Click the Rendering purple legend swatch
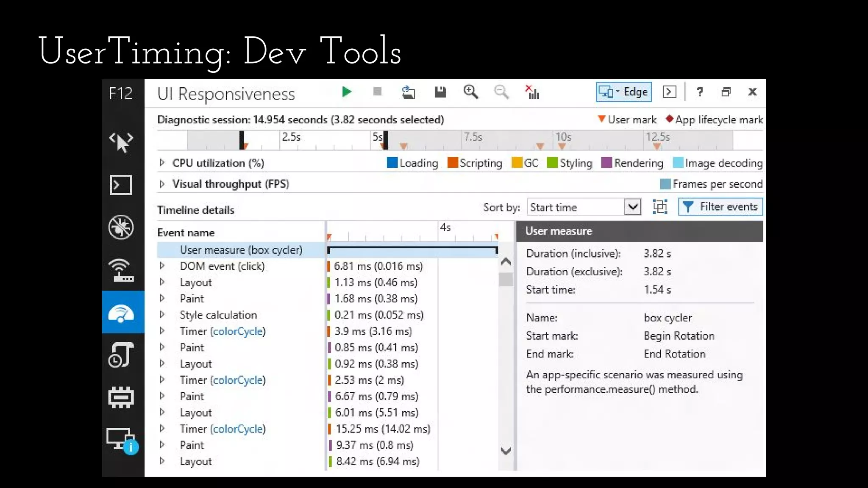 click(x=606, y=163)
